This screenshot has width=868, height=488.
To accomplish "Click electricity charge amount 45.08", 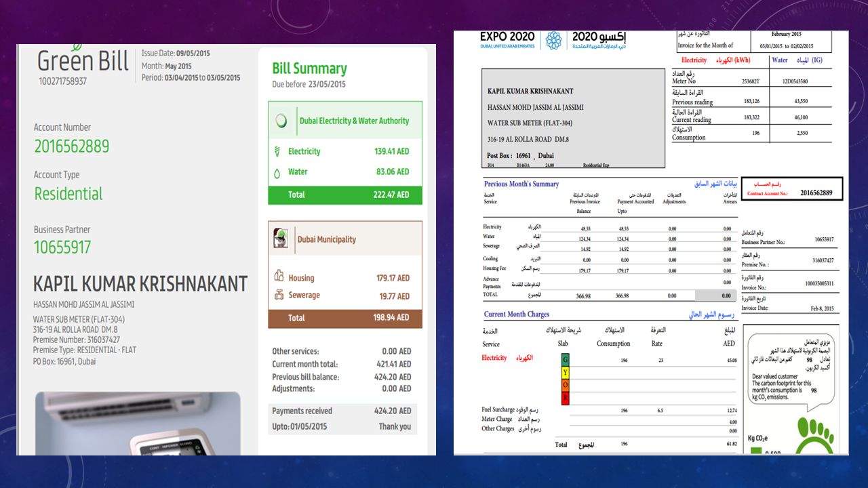I will (731, 361).
